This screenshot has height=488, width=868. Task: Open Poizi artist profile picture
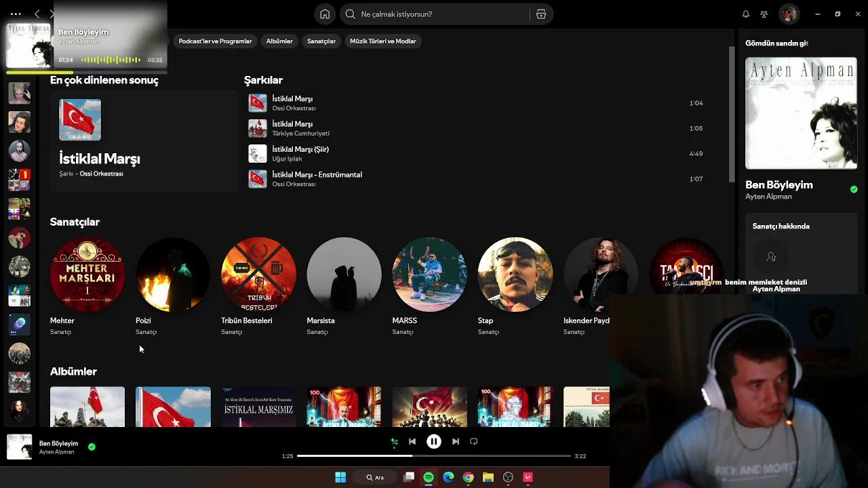(173, 274)
